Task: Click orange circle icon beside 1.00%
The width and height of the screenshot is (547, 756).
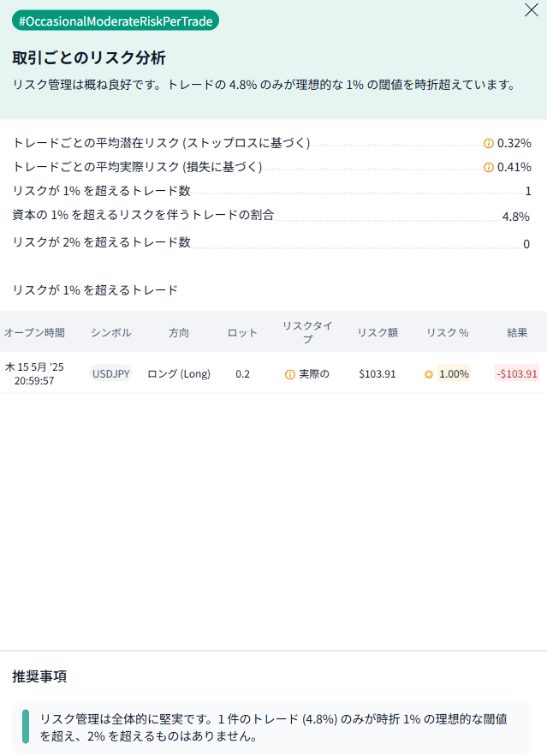Action: click(x=429, y=374)
